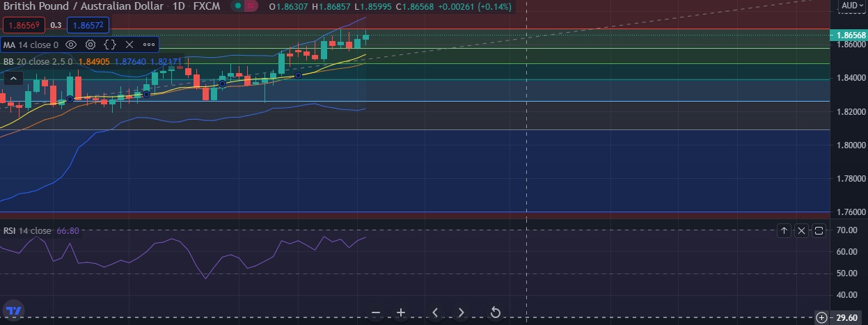Open the AUD currency dropdown
The image size is (868, 325).
coord(853,5)
